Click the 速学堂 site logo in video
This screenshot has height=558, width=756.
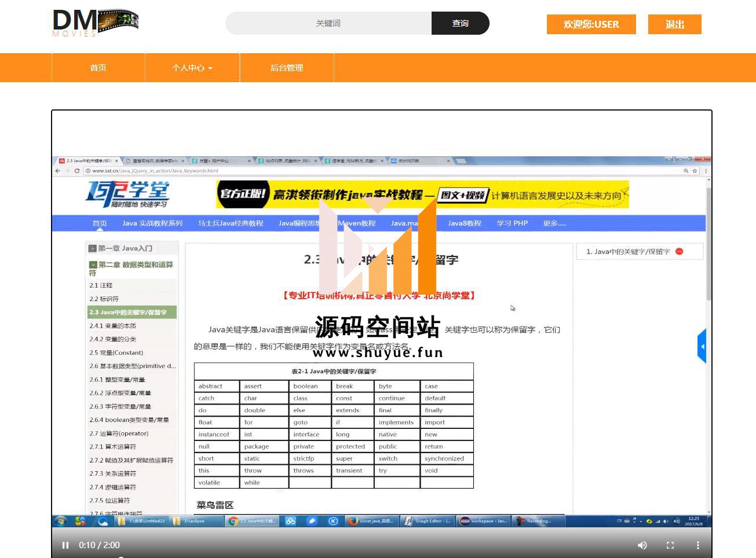pyautogui.click(x=127, y=194)
